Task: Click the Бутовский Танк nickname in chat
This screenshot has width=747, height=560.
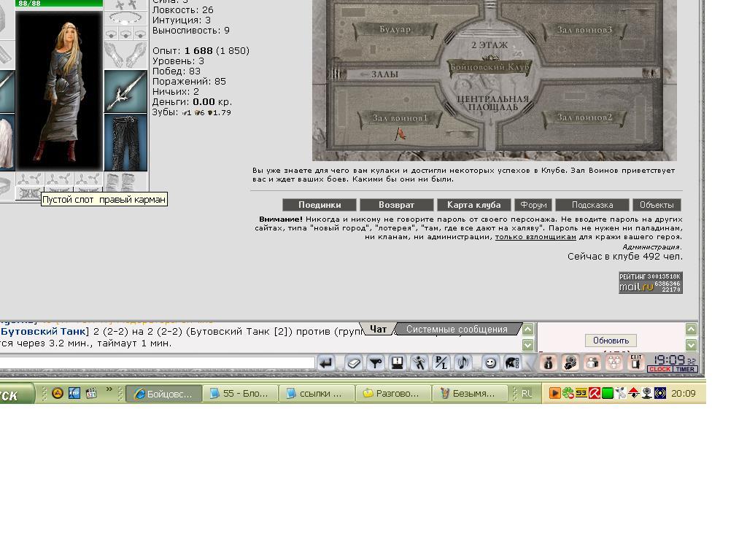Action: 43,332
